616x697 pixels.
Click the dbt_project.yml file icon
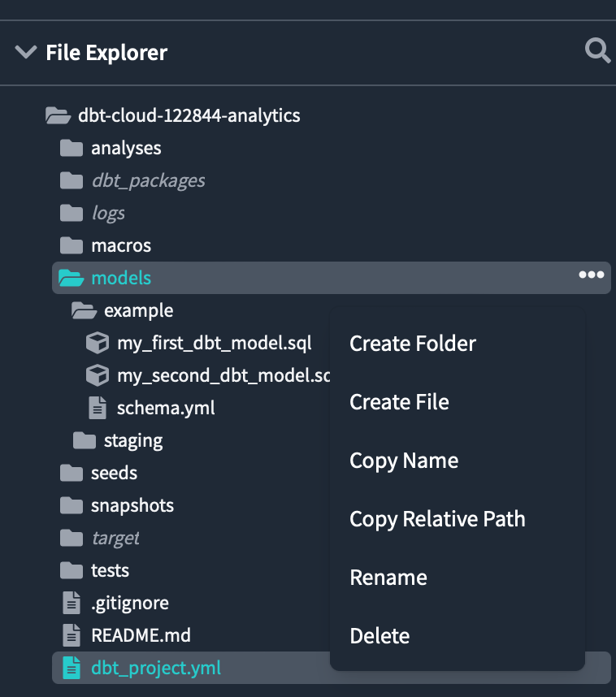click(x=72, y=669)
